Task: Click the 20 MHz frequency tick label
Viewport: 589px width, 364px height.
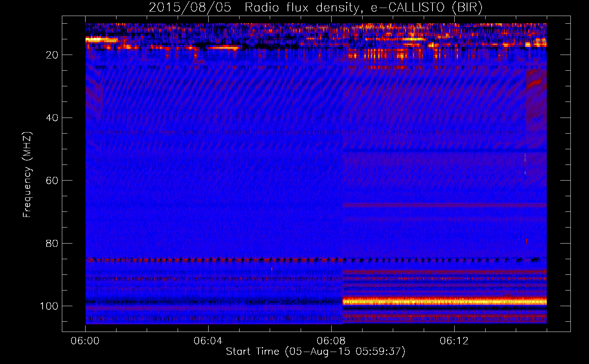Action: [x=52, y=55]
